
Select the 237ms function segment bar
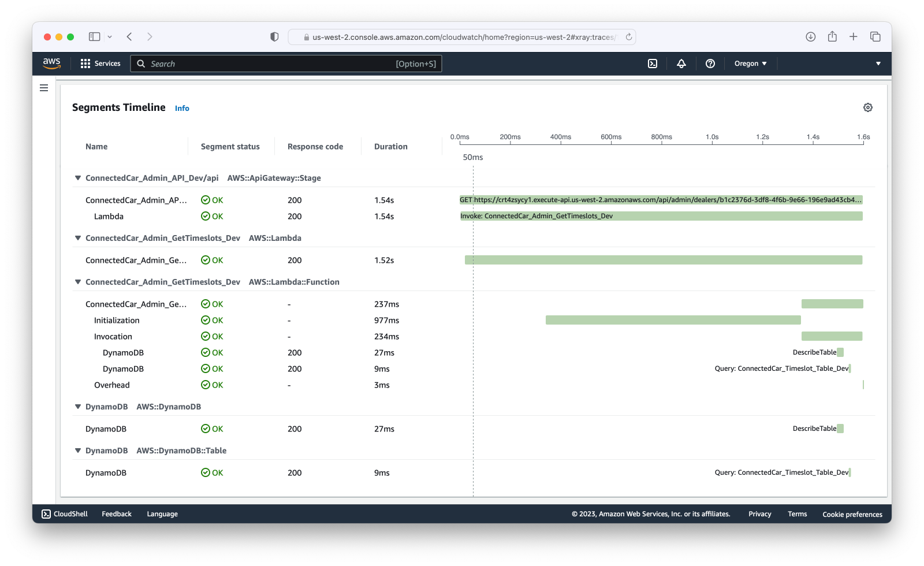tap(832, 304)
